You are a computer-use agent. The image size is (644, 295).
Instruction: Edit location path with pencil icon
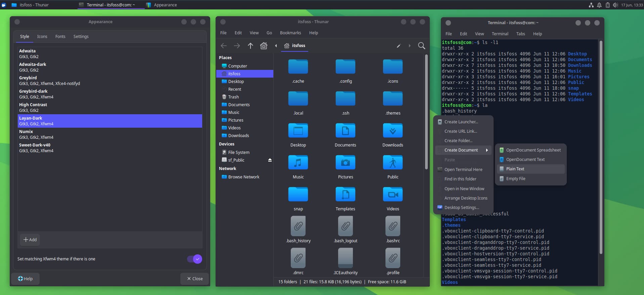click(x=399, y=46)
